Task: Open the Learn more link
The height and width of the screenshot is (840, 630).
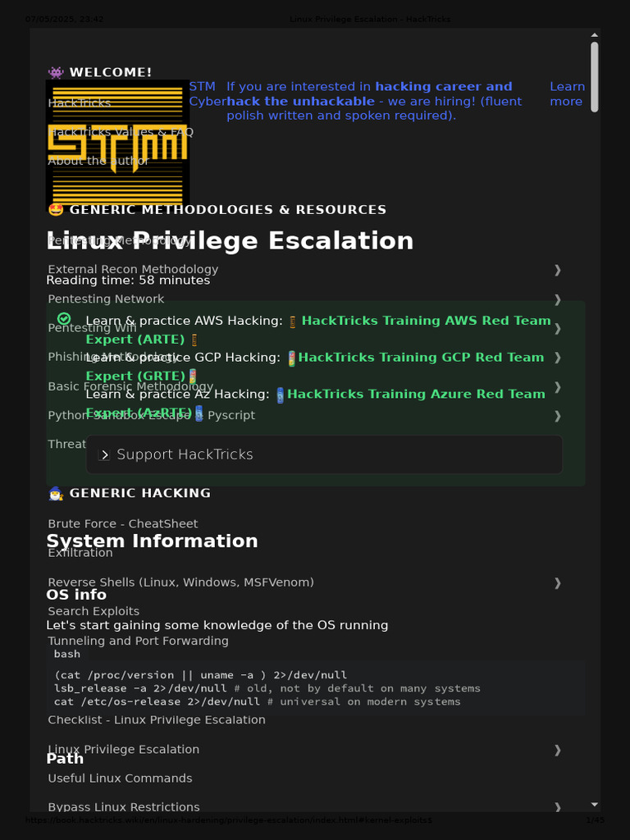Action: point(567,94)
